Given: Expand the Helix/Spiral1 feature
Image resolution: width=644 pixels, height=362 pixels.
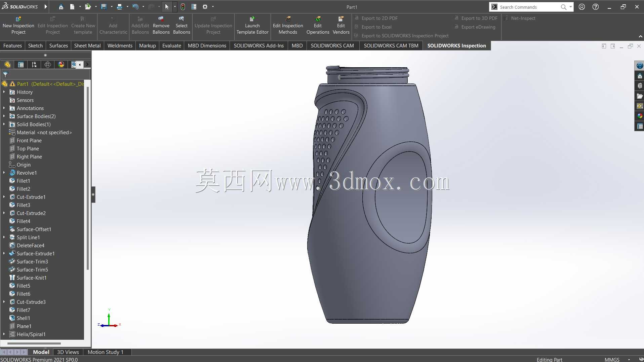Looking at the screenshot, I should (x=4, y=334).
